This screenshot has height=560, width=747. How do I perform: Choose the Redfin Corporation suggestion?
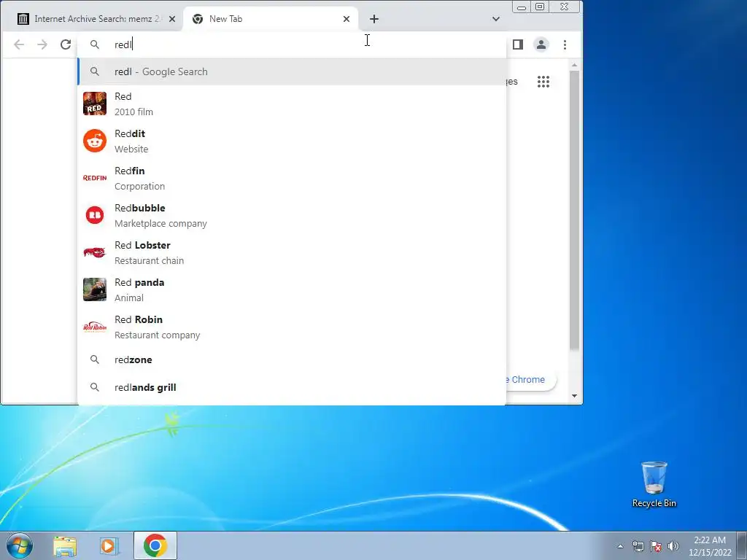pos(292,178)
